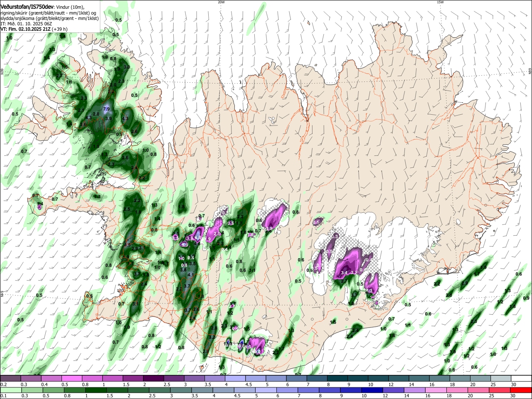The height and width of the screenshot is (399, 532).
Task: Click the '20W' longitude label
Action: coord(221,2)
